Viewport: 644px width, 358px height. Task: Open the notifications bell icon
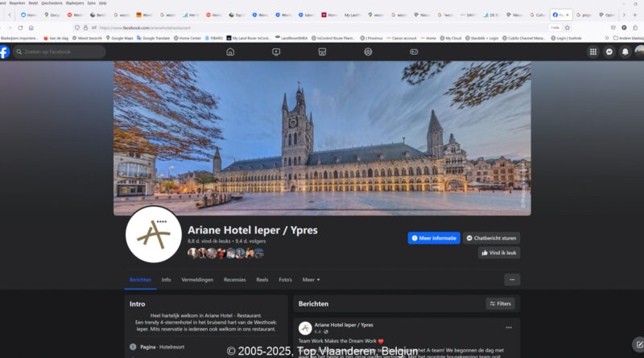pyautogui.click(x=625, y=51)
